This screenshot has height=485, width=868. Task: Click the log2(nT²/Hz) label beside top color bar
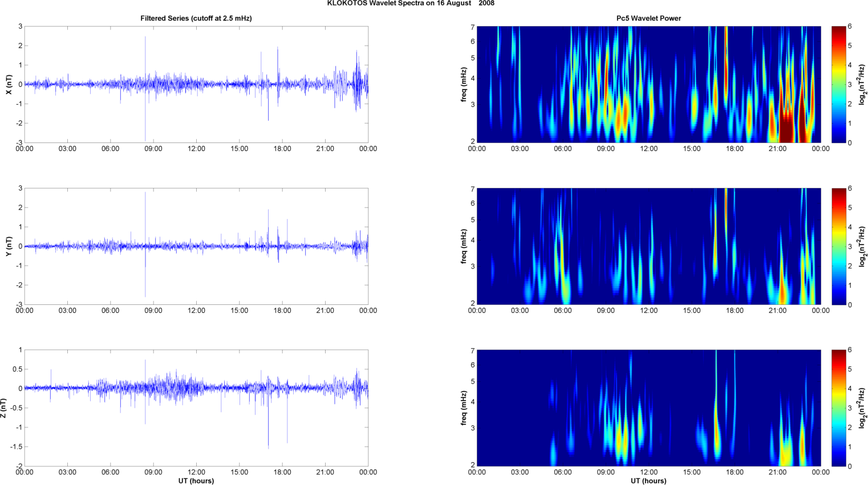863,84
